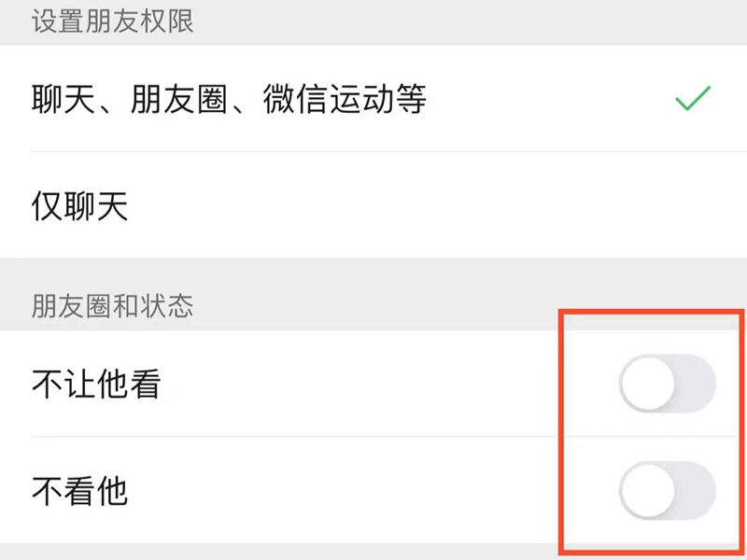Tap the checkmark beside "聊天、朋友圈、微信运动等"
The image size is (747, 560).
point(693,98)
